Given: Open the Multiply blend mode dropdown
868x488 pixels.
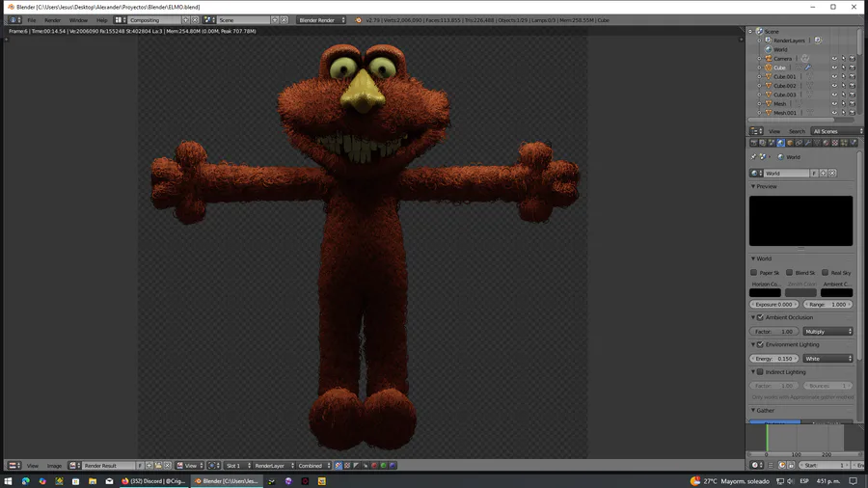Looking at the screenshot, I should (827, 332).
